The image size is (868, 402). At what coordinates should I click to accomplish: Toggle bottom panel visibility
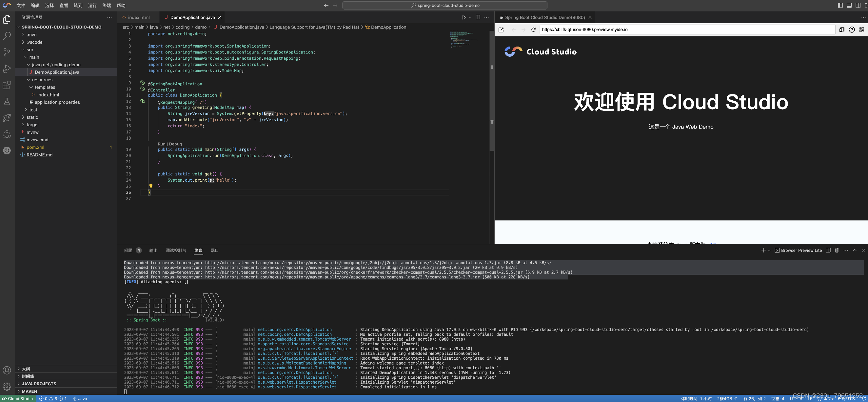tap(849, 5)
